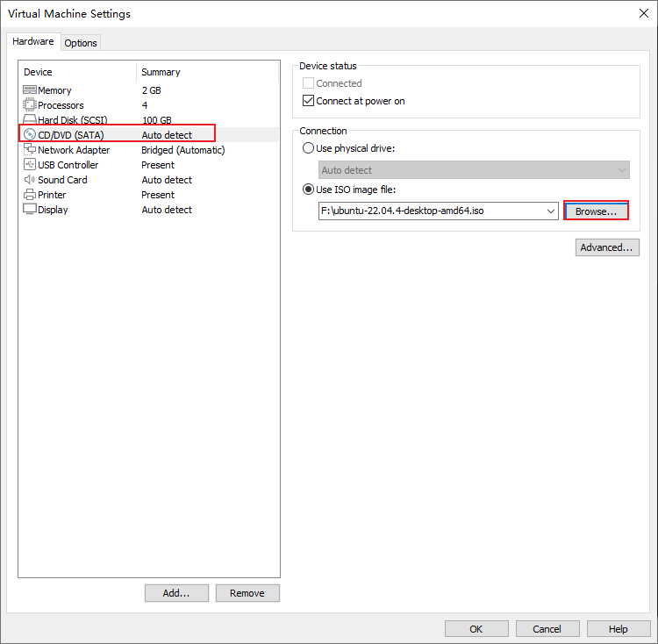Screen dimensions: 658x644
Task: Click Present summary for USB Controller
Action: [x=158, y=165]
